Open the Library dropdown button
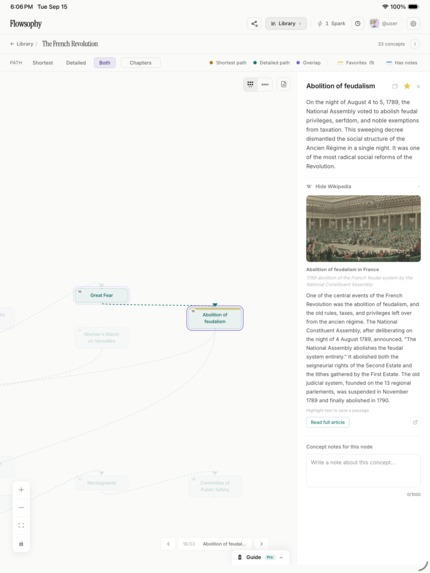430x573 pixels. pos(286,24)
